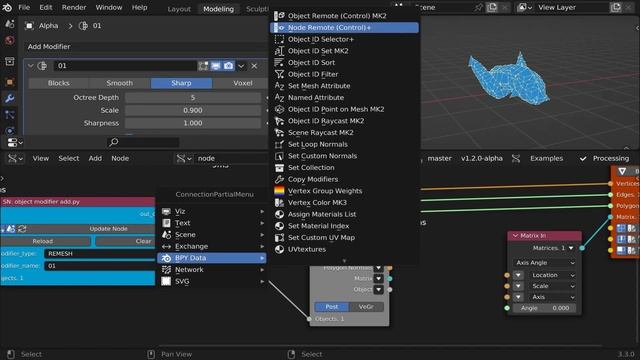Choose Set Collection icon
The height and width of the screenshot is (360, 640).
tap(279, 168)
